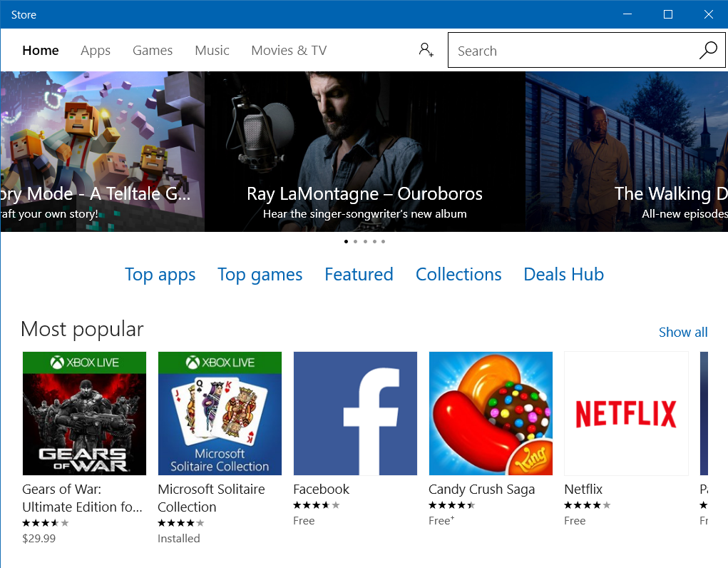Select the fifth carousel page dot

click(383, 241)
